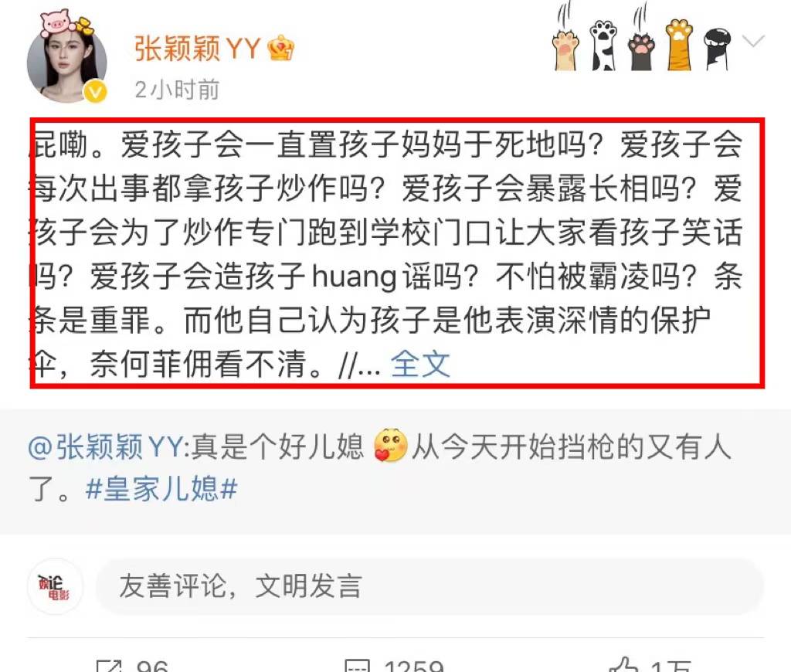
Task: Open 张颖颖YY profile avatar
Action: click(x=66, y=63)
